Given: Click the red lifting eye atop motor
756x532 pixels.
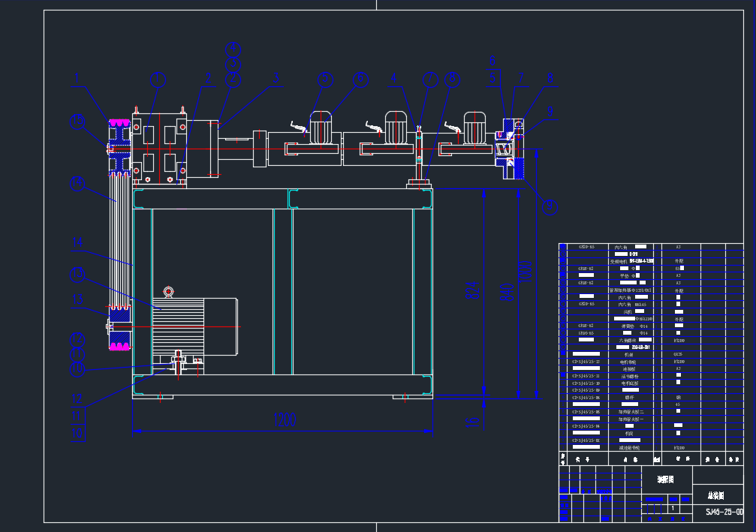Looking at the screenshot, I should pyautogui.click(x=168, y=291).
